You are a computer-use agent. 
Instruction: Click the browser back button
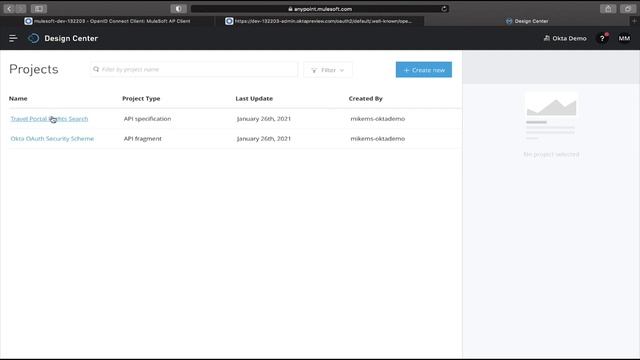(9, 9)
